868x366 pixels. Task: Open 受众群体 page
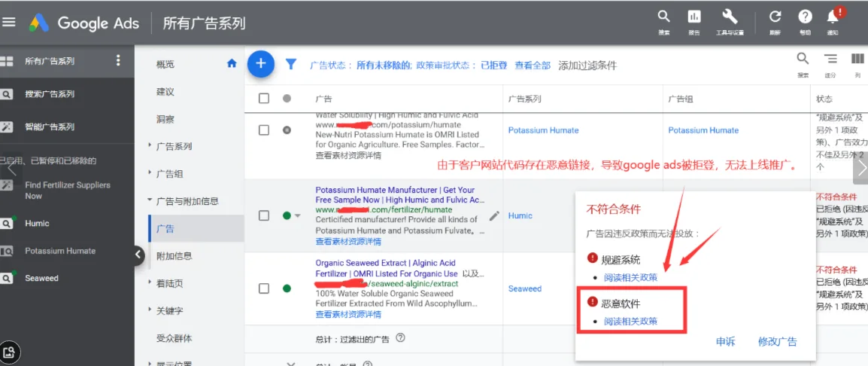tap(175, 337)
